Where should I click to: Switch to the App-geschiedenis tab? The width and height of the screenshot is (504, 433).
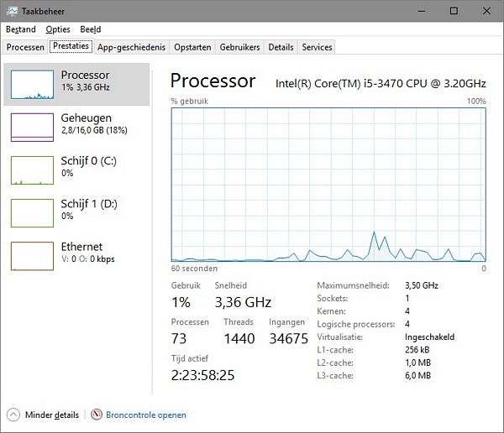point(132,47)
